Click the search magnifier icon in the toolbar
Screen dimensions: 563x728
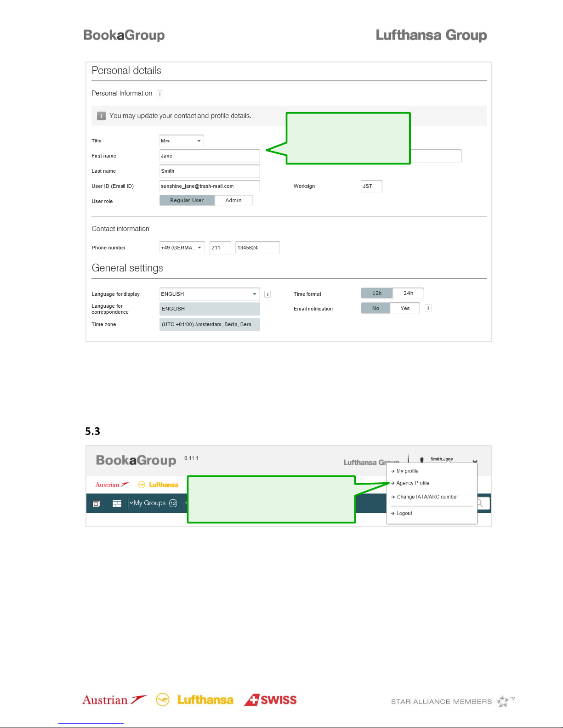(480, 503)
